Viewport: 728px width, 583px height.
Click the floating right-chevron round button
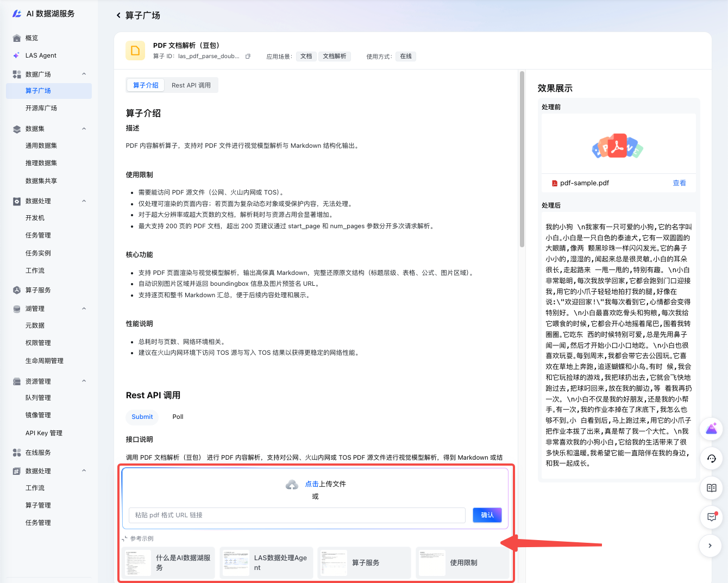click(x=710, y=546)
